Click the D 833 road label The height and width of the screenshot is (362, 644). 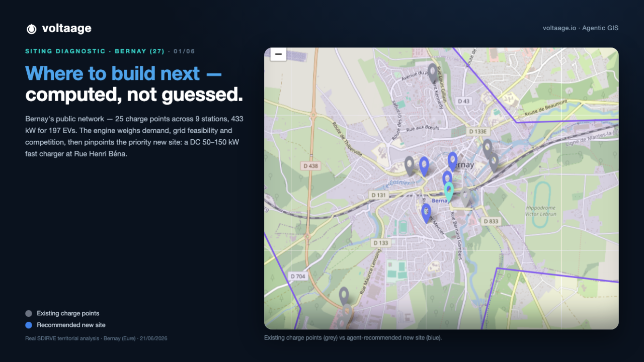click(491, 221)
